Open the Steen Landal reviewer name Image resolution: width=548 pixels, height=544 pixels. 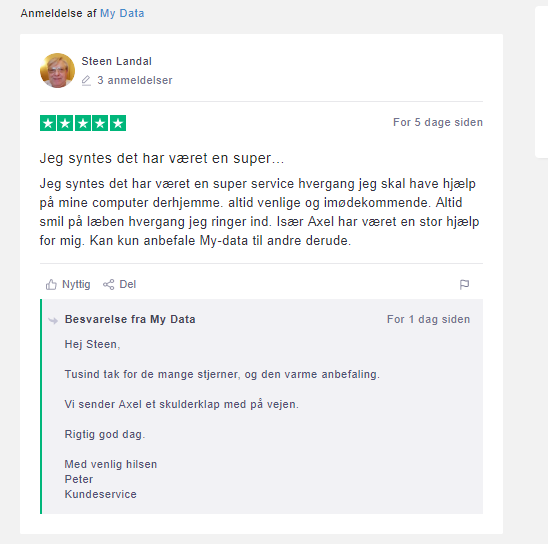click(116, 61)
